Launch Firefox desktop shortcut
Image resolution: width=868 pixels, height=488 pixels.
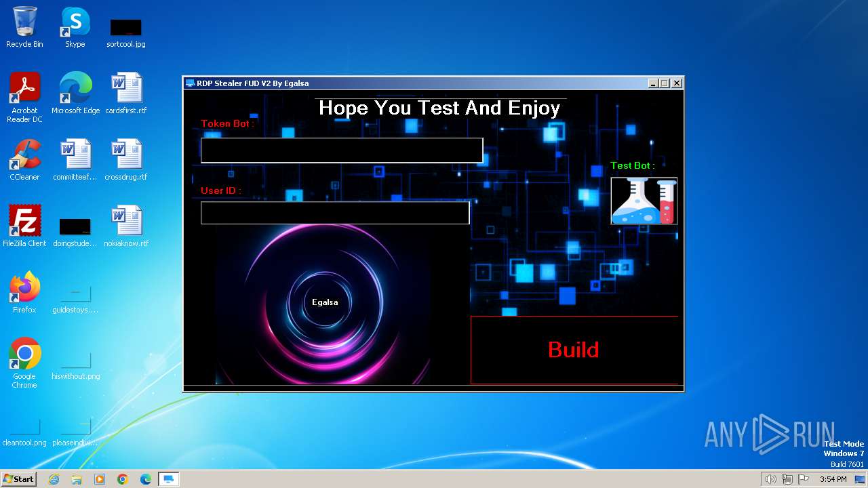coord(24,293)
